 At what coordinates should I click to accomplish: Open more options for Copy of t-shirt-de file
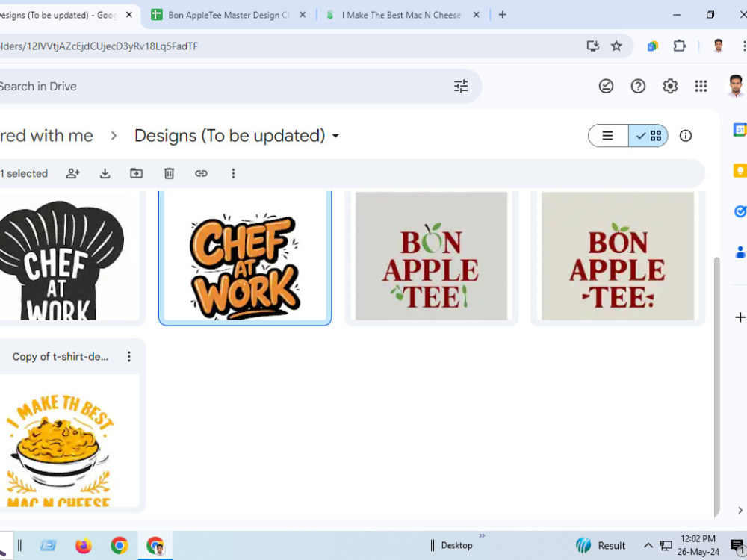pos(129,357)
